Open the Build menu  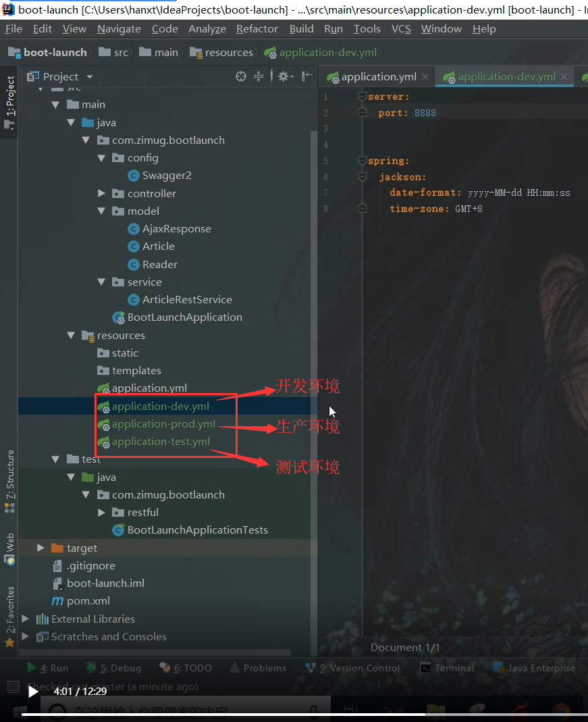click(x=301, y=28)
